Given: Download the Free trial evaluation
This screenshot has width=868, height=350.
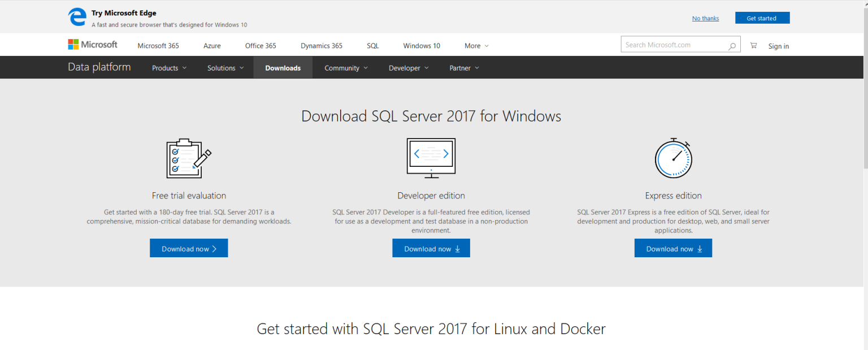Looking at the screenshot, I should click(x=189, y=248).
